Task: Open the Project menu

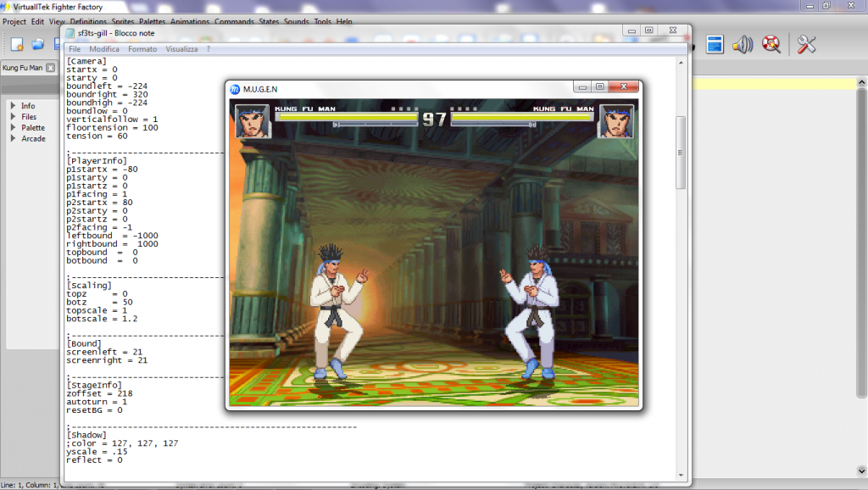Action: click(14, 21)
